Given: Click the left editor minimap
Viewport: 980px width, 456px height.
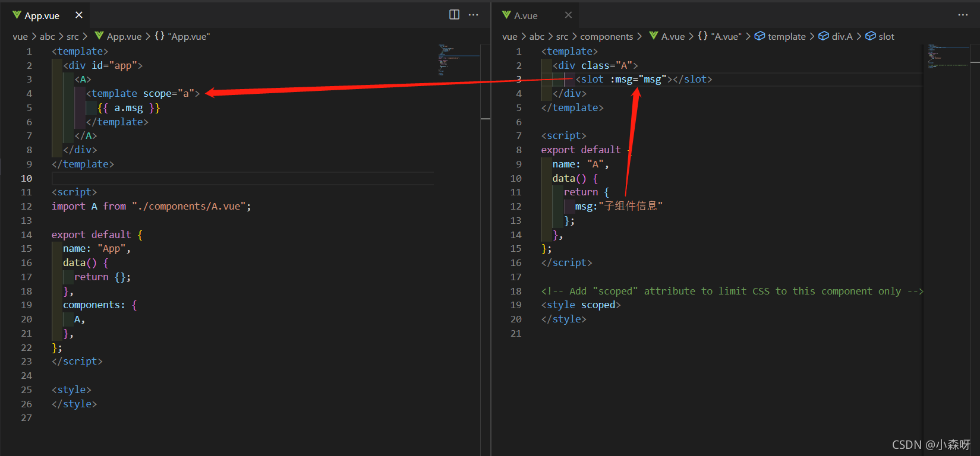Looking at the screenshot, I should (459, 59).
